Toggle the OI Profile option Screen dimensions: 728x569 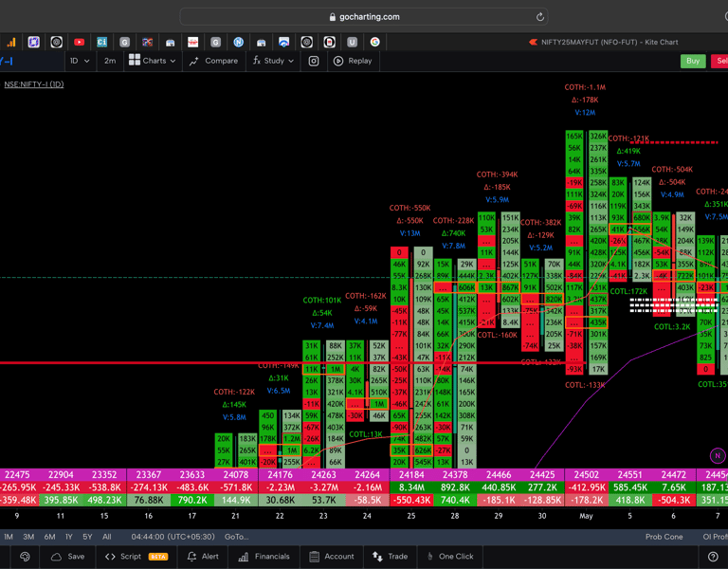(x=715, y=537)
